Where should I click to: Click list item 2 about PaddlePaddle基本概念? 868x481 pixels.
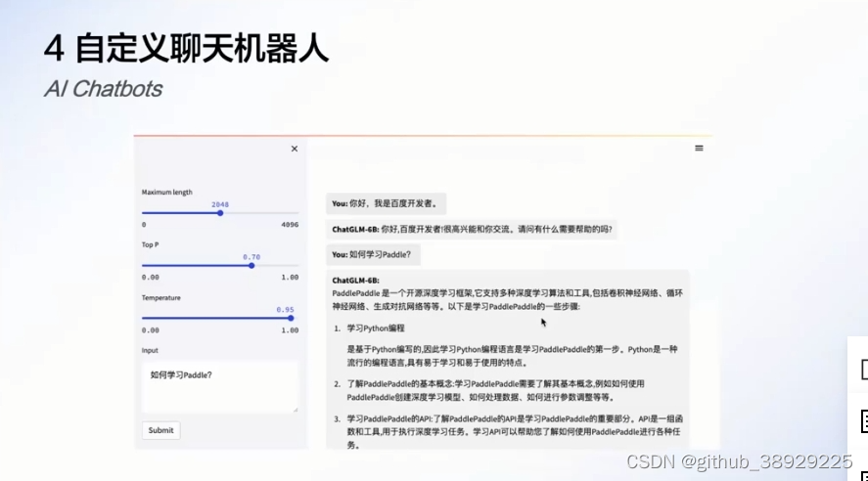(495, 390)
